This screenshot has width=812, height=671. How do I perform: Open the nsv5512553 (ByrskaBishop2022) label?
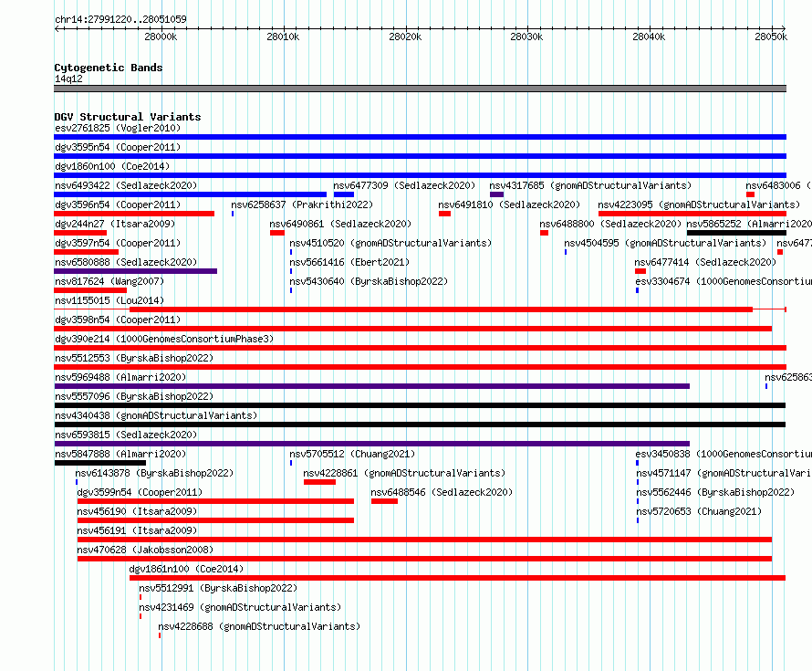134,358
